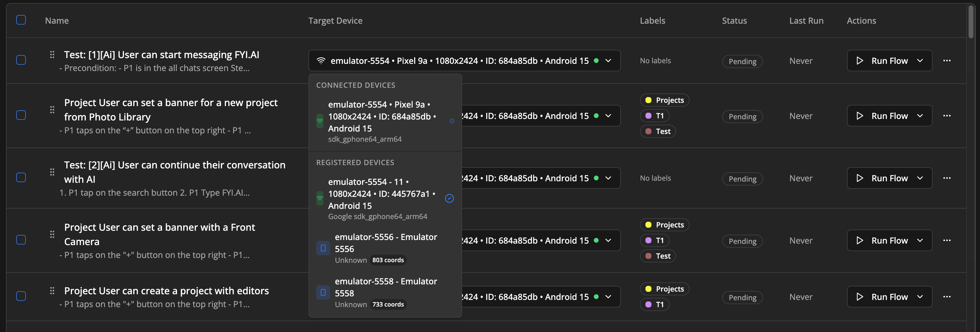Image resolution: width=980 pixels, height=332 pixels.
Task: Select registered device emulator-5556 - Emulator 5556
Action: [x=385, y=248]
